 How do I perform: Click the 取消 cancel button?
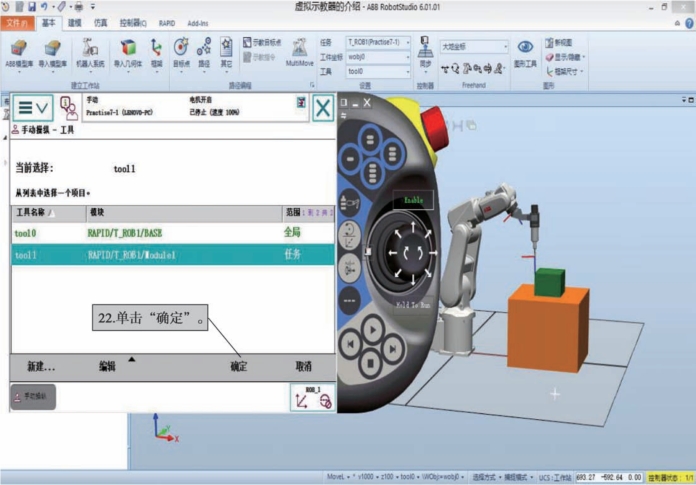tap(303, 367)
